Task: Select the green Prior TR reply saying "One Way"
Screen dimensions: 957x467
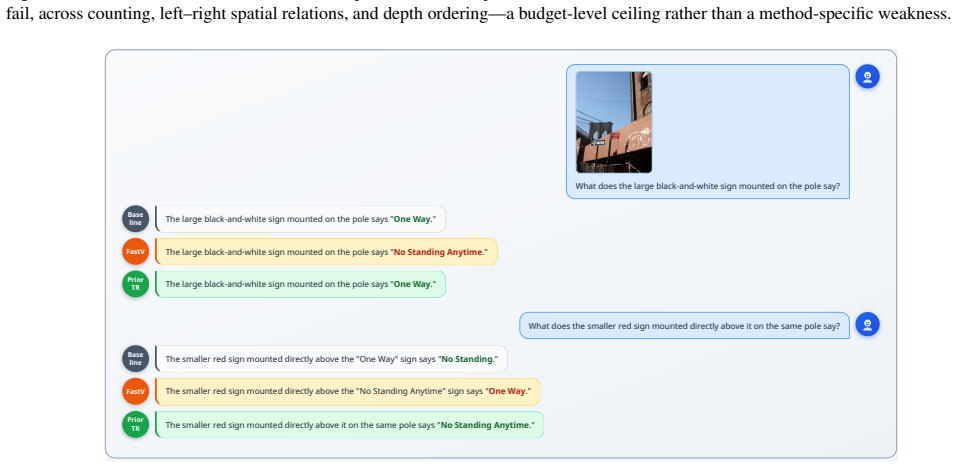Action: click(x=301, y=284)
